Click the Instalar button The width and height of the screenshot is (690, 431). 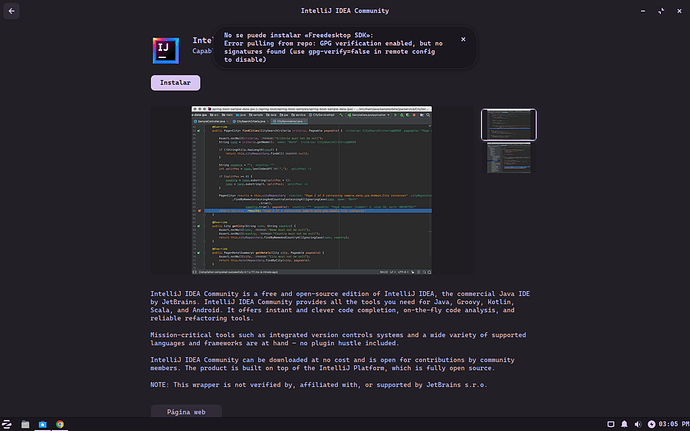176,83
